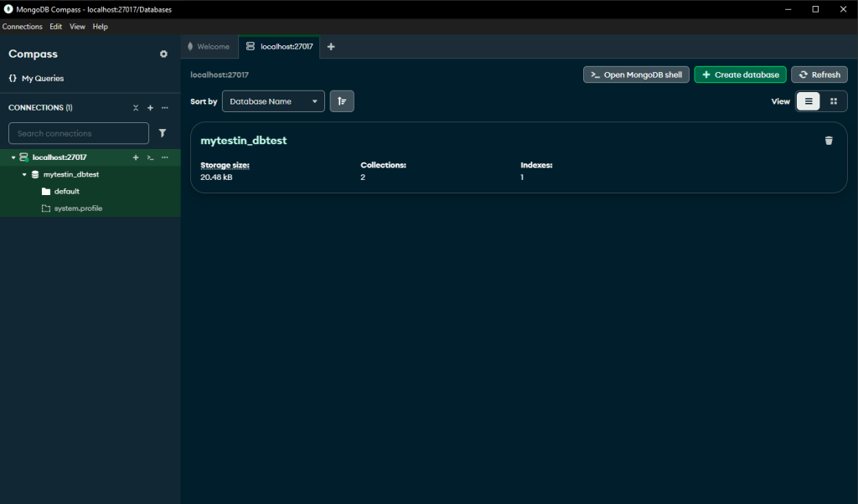Collapse all connections icon
The width and height of the screenshot is (858, 504).
[136, 108]
